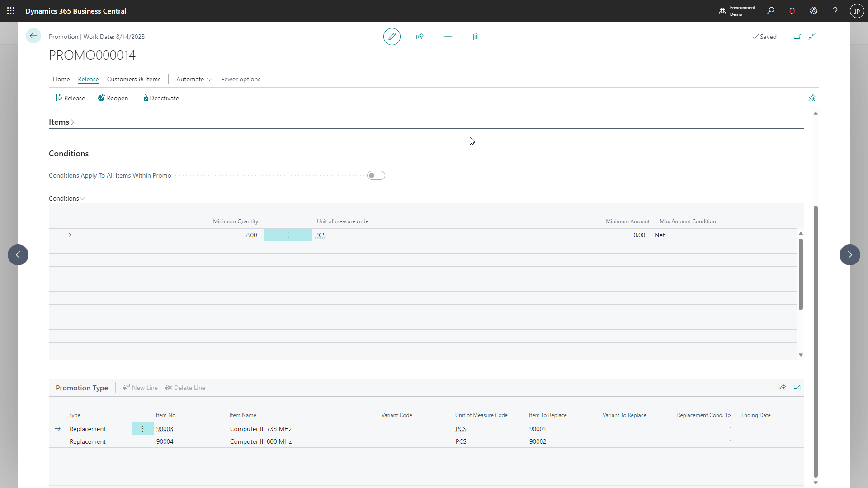
Task: Go to previous record arrow
Action: [x=18, y=255]
